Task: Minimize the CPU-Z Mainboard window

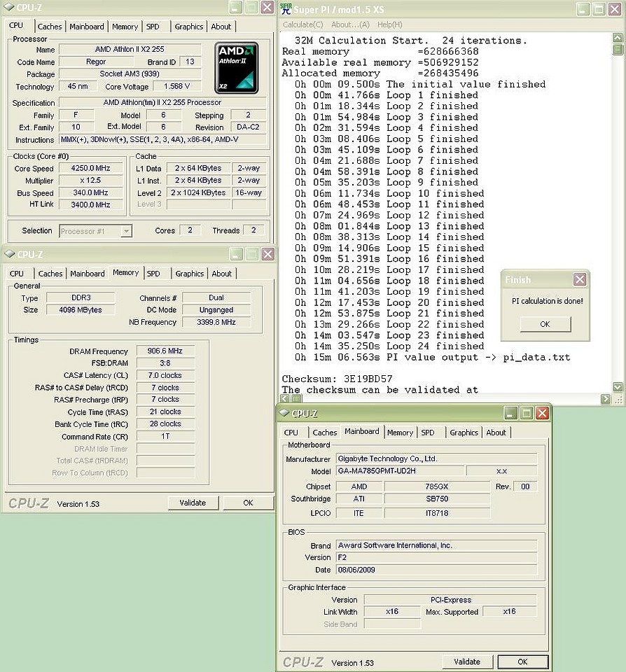Action: click(510, 413)
